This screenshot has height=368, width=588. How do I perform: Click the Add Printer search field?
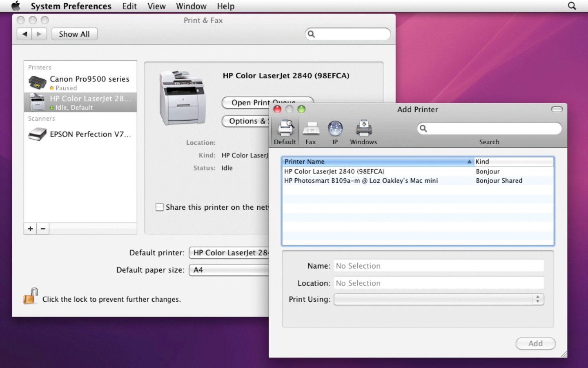pyautogui.click(x=489, y=128)
